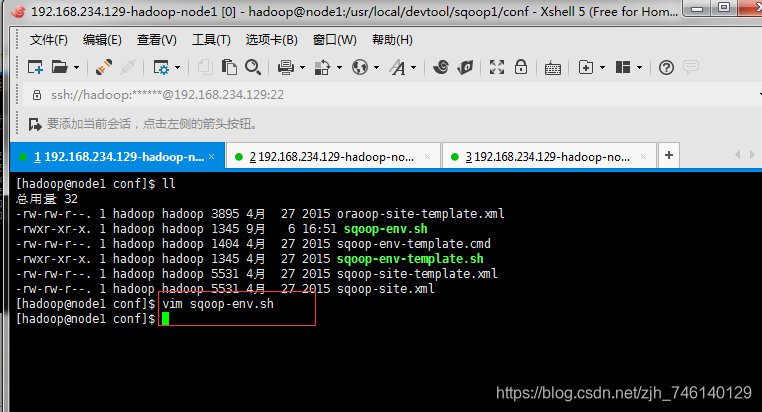Click the Print icon
762x412 pixels.
point(286,67)
